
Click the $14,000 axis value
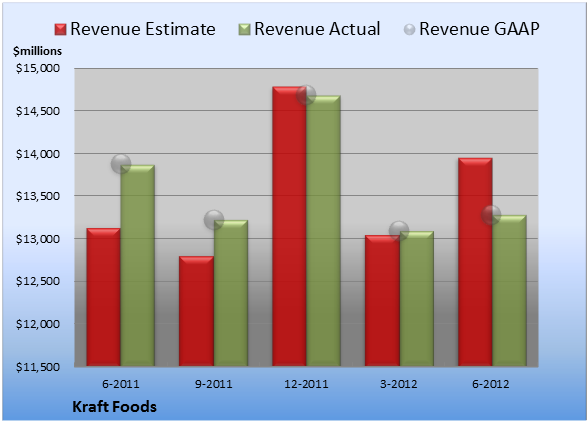[x=38, y=154]
